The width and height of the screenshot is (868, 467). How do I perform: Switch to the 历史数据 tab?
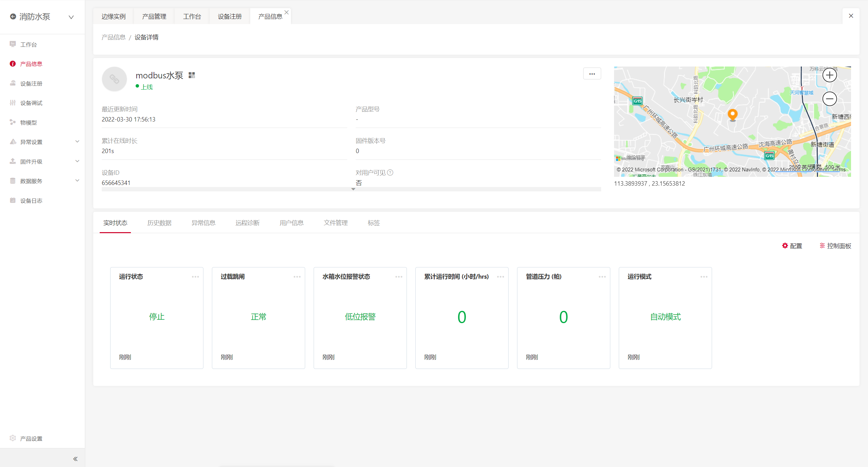tap(159, 223)
